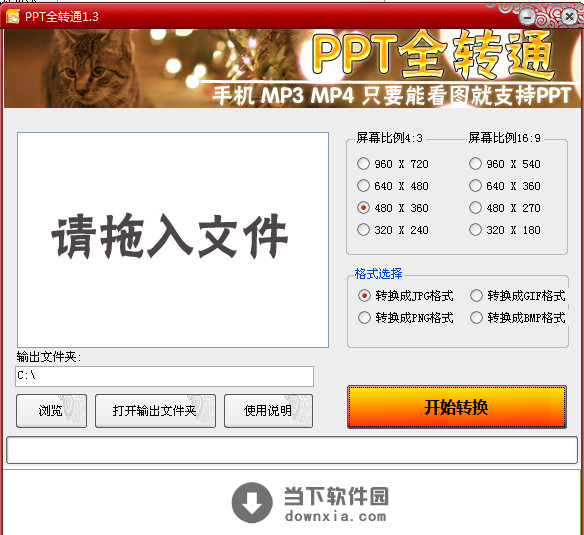
Task: Click the 屏幕比例4:3 group label
Action: coord(390,138)
